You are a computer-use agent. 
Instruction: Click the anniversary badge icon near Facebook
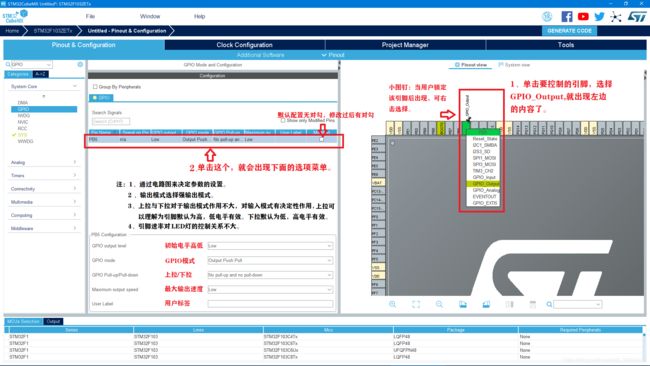point(547,17)
